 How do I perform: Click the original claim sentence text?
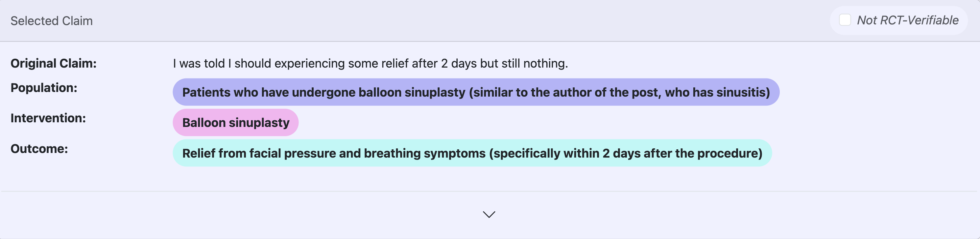click(370, 63)
